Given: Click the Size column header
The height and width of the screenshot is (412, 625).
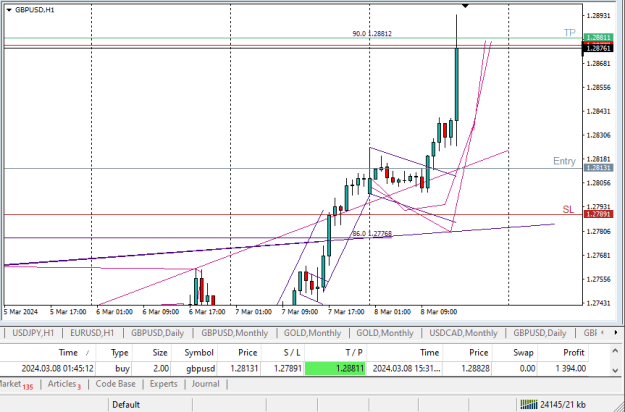Looking at the screenshot, I should point(160,353).
